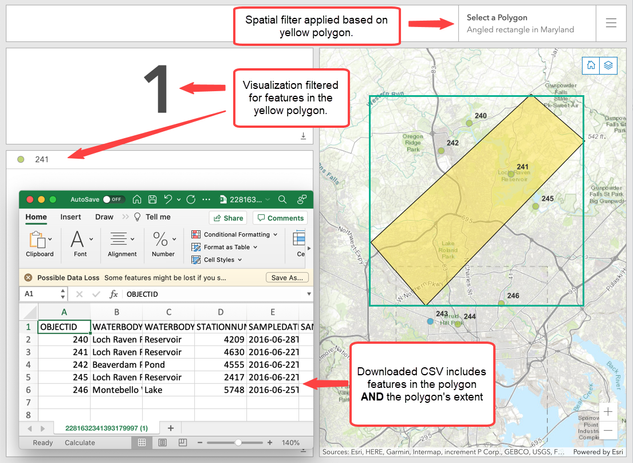Click the Comments button
This screenshot has width=633, height=463.
(280, 218)
